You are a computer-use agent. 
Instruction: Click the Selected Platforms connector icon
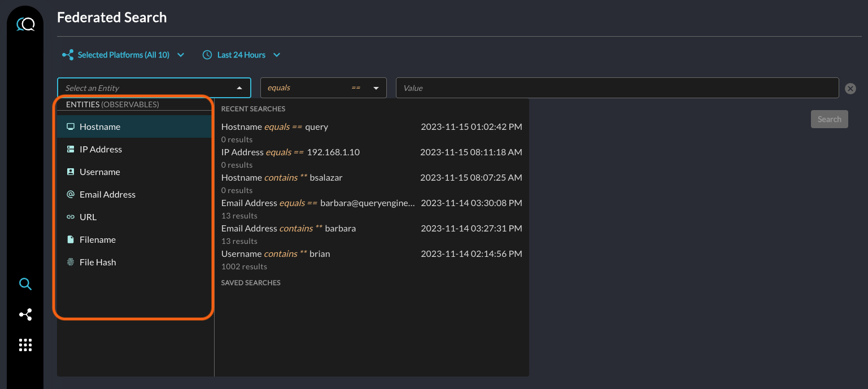pos(68,55)
